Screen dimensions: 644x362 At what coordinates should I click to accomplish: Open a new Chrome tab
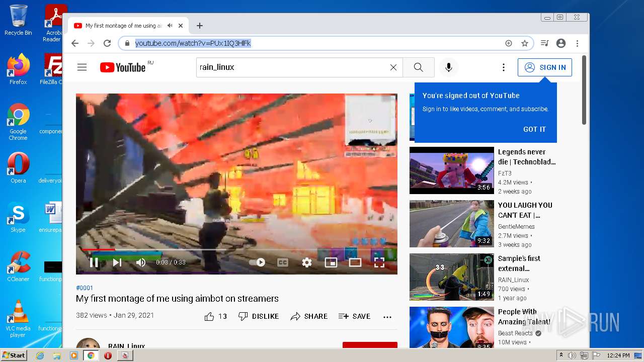pyautogui.click(x=200, y=26)
